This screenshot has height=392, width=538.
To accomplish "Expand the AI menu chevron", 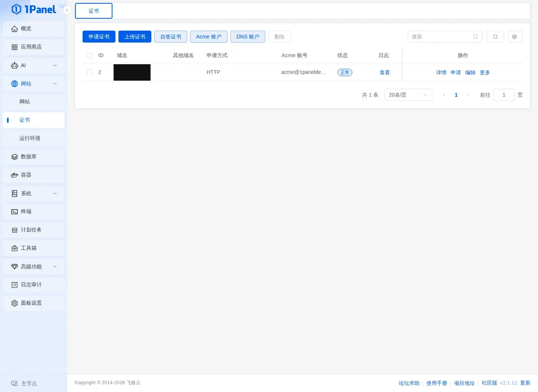I will [x=55, y=65].
